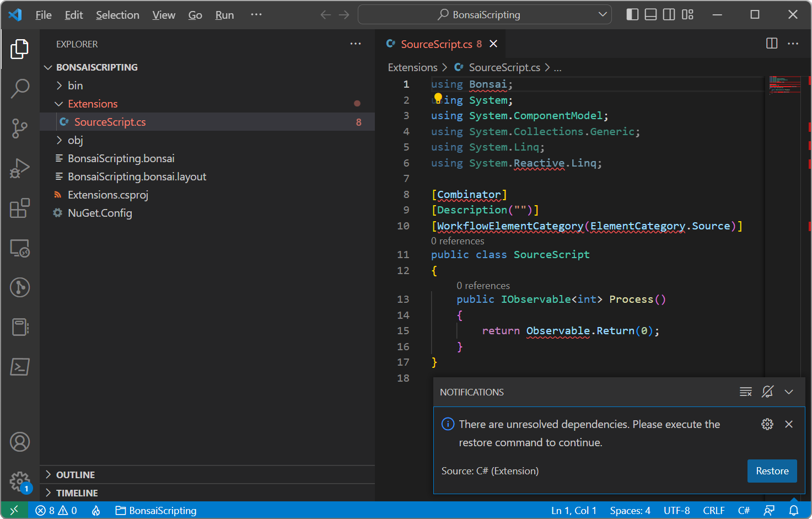Screen dimensions: 812x519
Task: Open the Manage gear menu
Action: 20,481
